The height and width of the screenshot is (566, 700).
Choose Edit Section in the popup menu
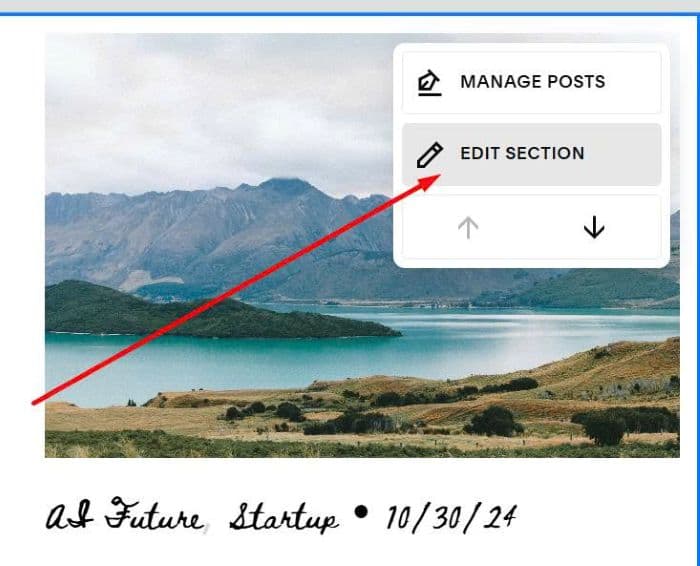click(x=531, y=154)
